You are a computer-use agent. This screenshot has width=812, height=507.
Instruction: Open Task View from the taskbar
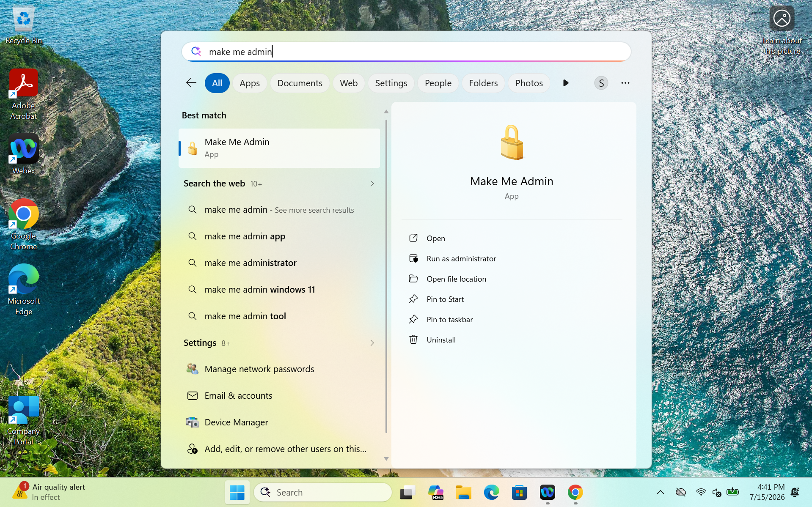[x=408, y=492]
